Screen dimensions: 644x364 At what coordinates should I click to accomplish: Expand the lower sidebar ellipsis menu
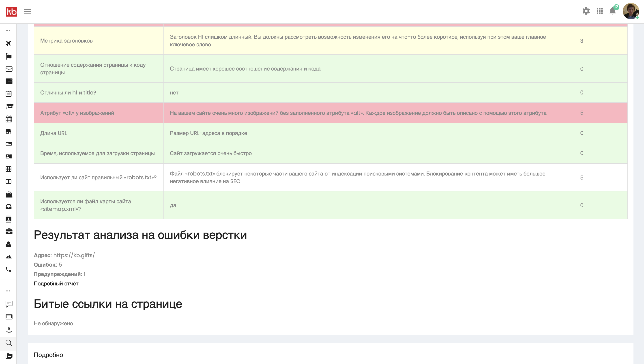pyautogui.click(x=8, y=291)
